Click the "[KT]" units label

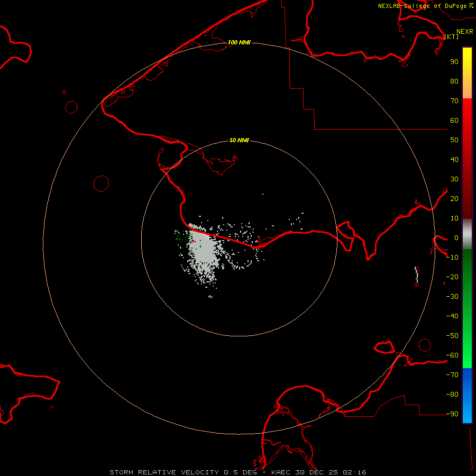click(x=452, y=36)
